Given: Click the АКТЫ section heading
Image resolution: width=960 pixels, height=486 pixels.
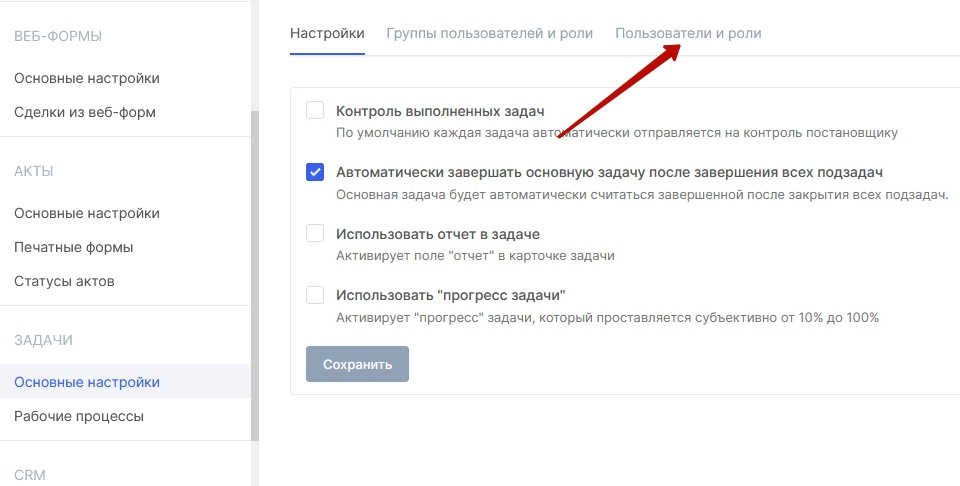Looking at the screenshot, I should tap(34, 171).
